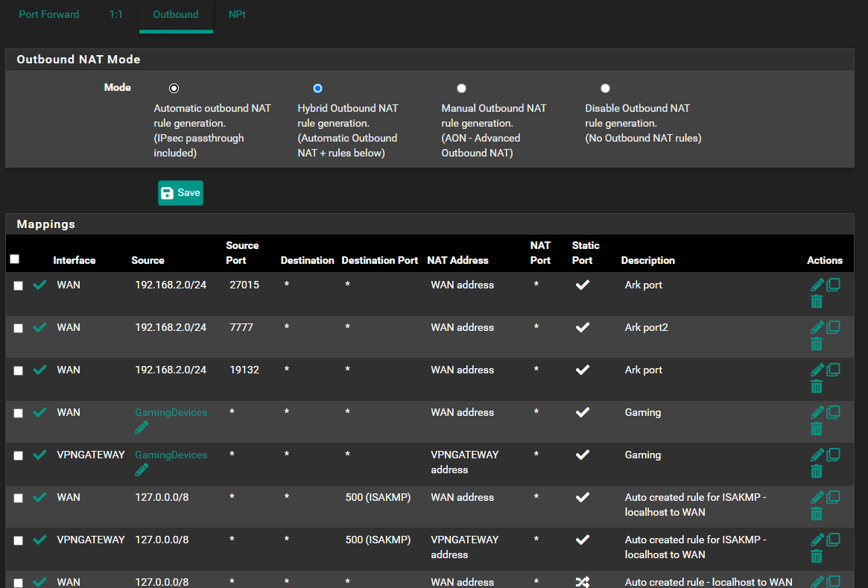Delete the WAN ISAKMP auto created mapping

tap(817, 513)
